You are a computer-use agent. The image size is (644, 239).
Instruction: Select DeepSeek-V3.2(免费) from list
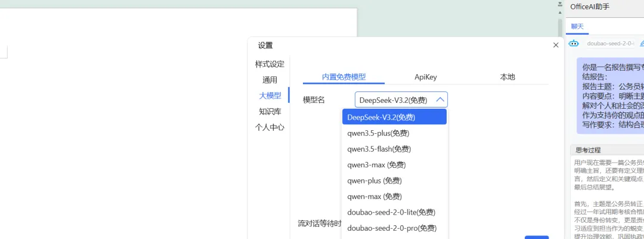click(394, 117)
